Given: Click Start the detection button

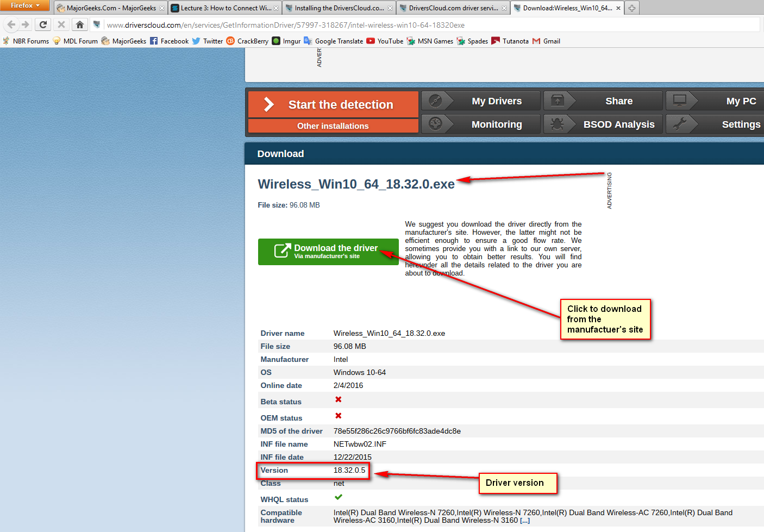Looking at the screenshot, I should coord(333,104).
